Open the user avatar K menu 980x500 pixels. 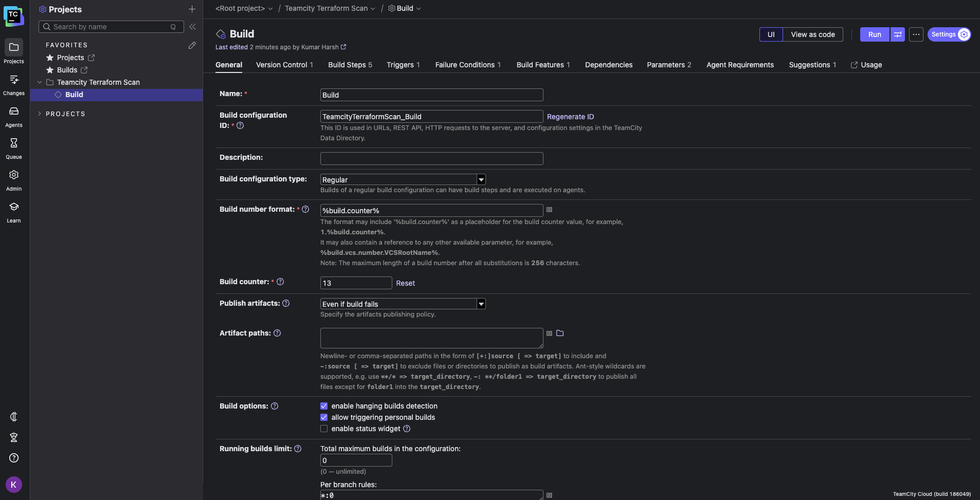coord(14,485)
